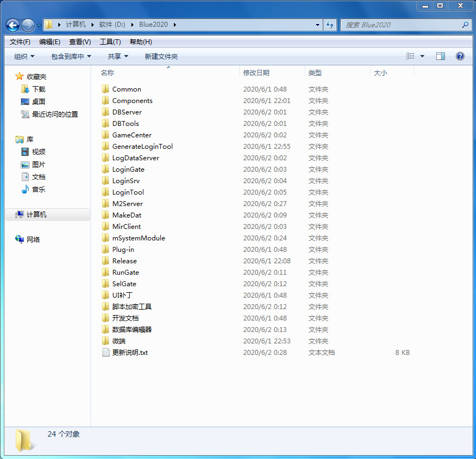Open 下载 in the favorites sidebar
The image size is (476, 459).
38,89
